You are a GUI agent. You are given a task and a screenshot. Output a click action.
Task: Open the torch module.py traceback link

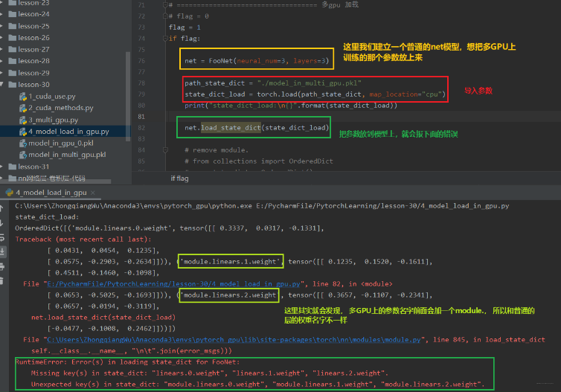[x=234, y=340]
